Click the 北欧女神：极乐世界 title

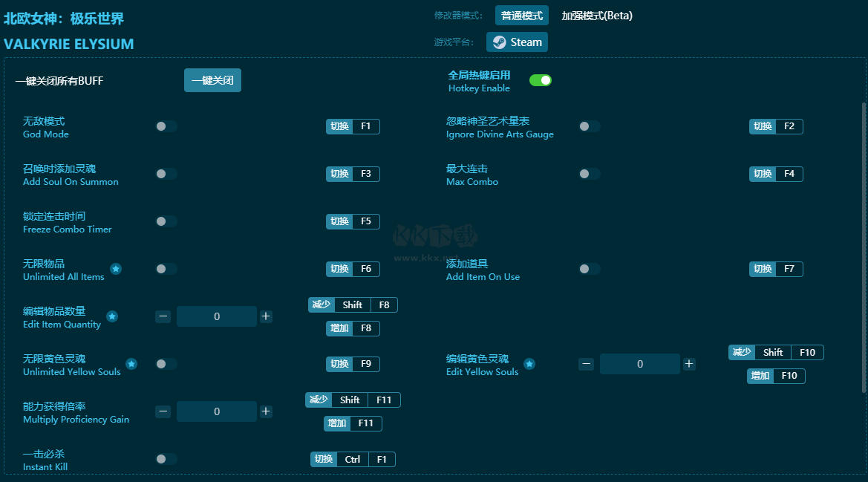coord(64,19)
